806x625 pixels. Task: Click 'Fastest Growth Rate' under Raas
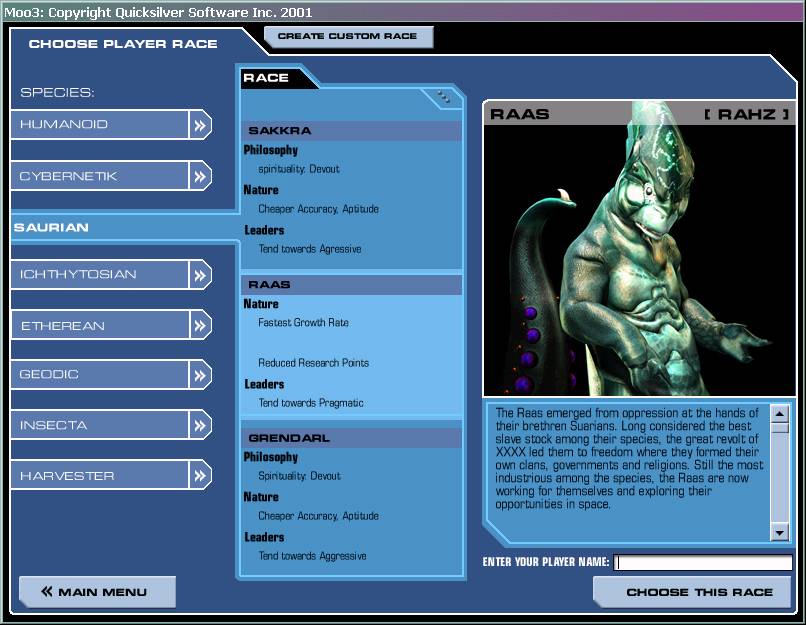(x=303, y=323)
